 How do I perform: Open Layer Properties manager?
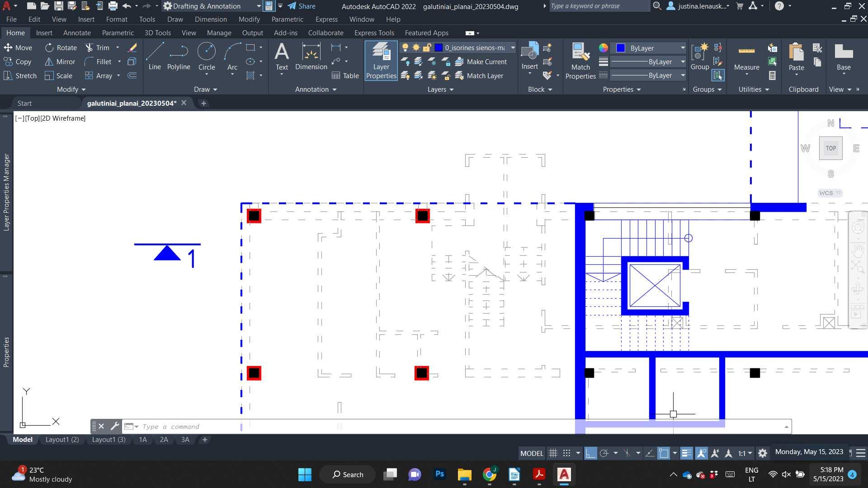[381, 61]
